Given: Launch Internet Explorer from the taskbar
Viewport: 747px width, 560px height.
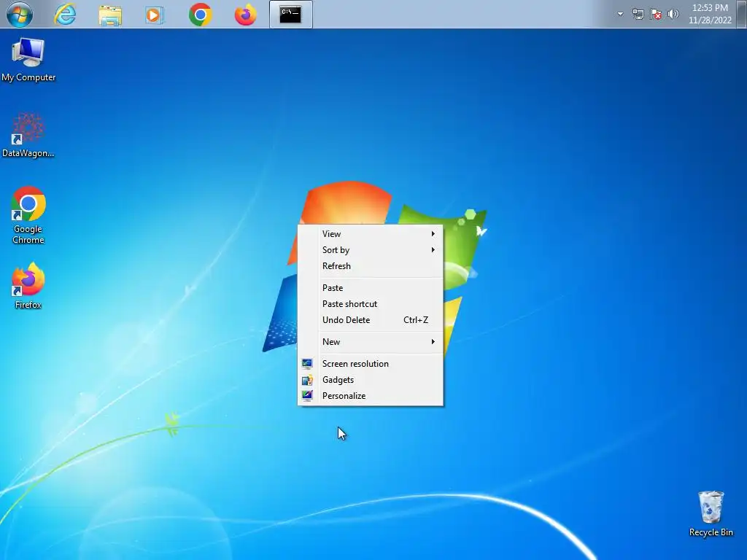Looking at the screenshot, I should [x=65, y=15].
